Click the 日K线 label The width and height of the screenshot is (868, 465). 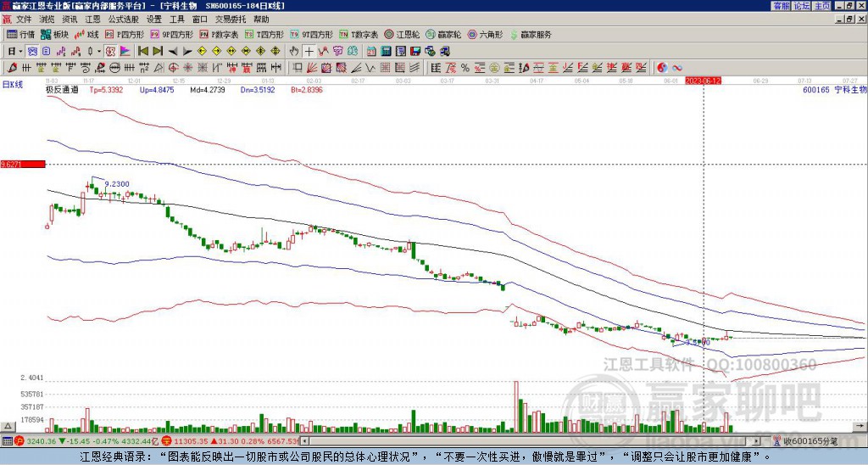coord(14,85)
